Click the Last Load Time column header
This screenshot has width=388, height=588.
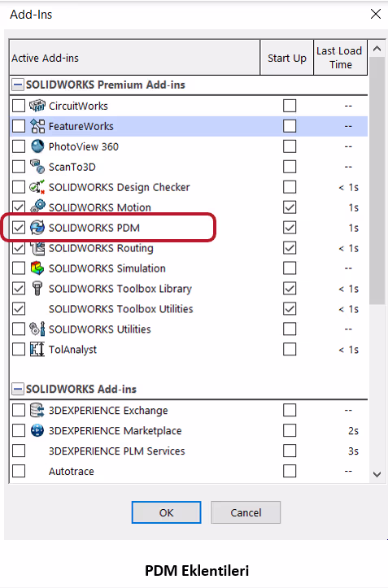[x=340, y=58]
